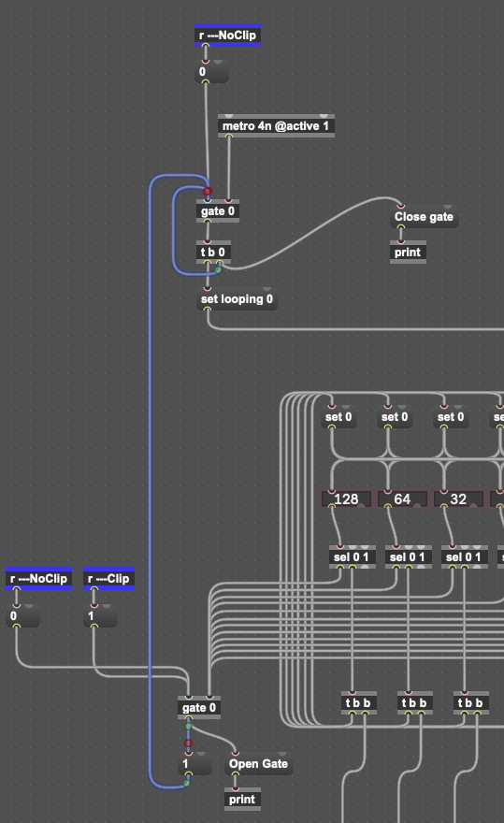Click the upper gate 0 object
The height and width of the screenshot is (823, 504).
coord(218,211)
